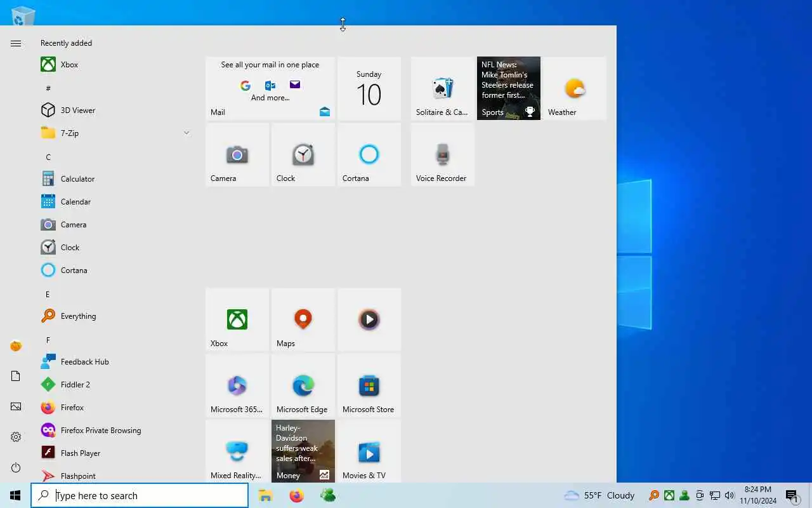Screen dimensions: 812x508
Task: Open the Sports NFL News tile
Action: [x=509, y=88]
